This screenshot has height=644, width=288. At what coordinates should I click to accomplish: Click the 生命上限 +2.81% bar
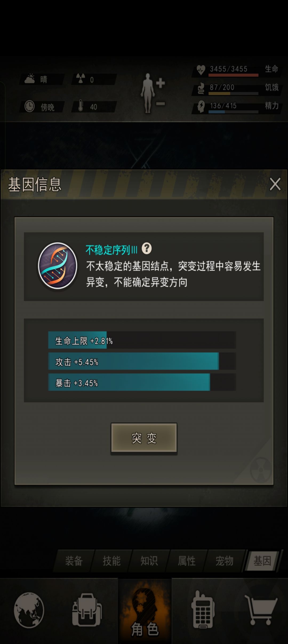pyautogui.click(x=142, y=340)
